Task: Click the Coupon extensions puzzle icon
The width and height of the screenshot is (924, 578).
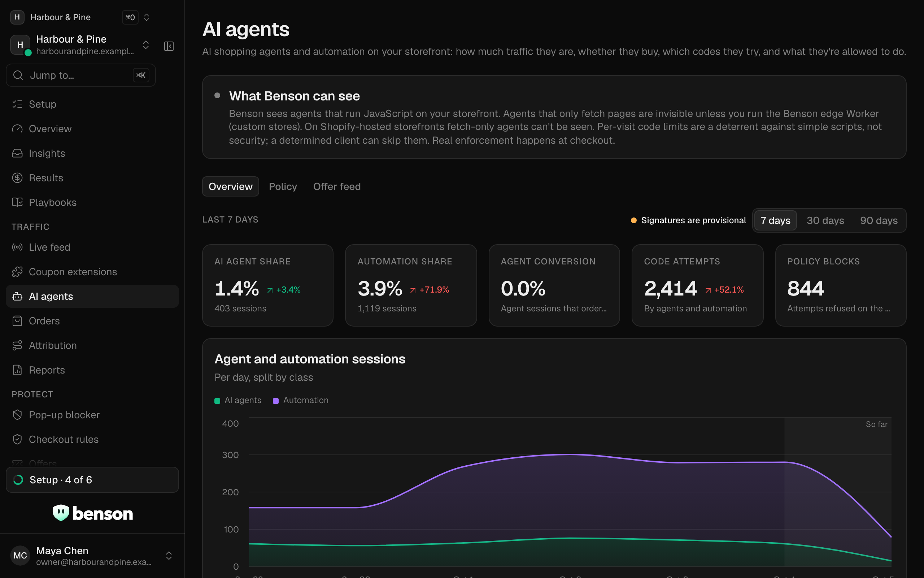Action: coord(17,272)
